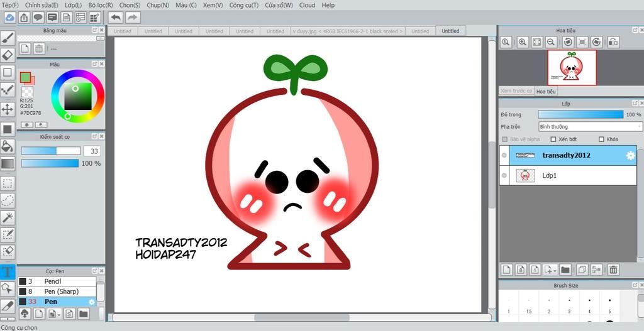The image size is (644, 331).
Task: Click the horizontal canvas scrollbar
Action: click(302, 317)
